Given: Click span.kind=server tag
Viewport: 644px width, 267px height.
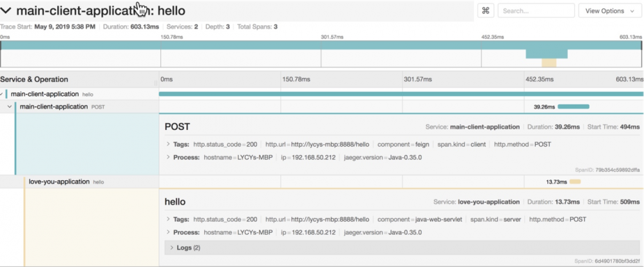Looking at the screenshot, I should (495, 219).
